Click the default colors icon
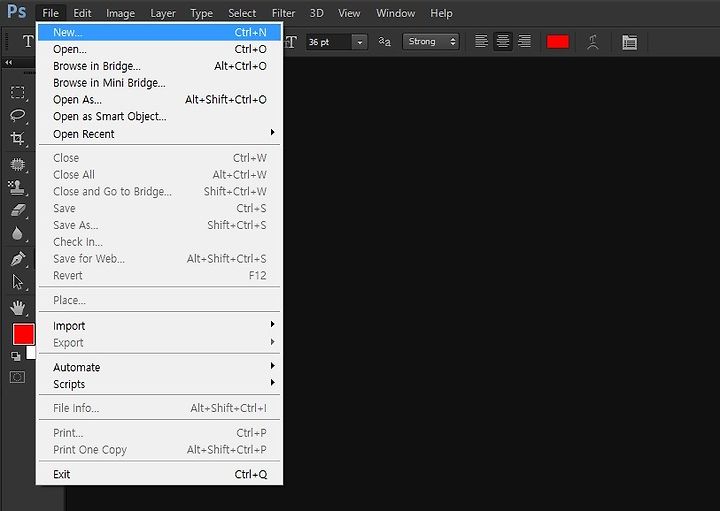The width and height of the screenshot is (720, 511). tap(16, 356)
